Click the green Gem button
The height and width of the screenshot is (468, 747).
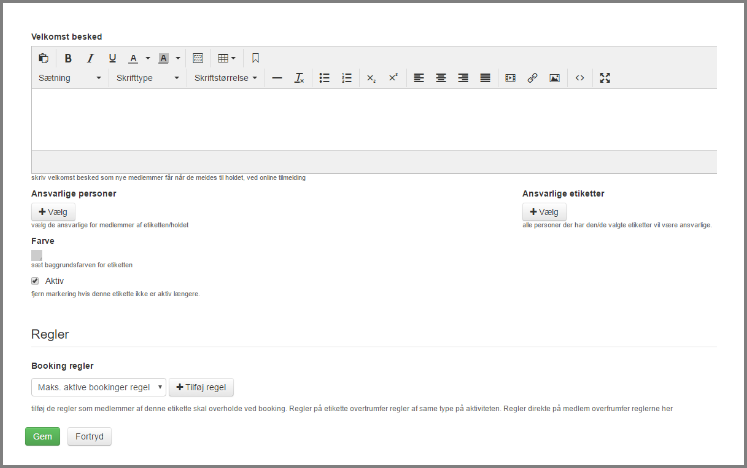(42, 437)
